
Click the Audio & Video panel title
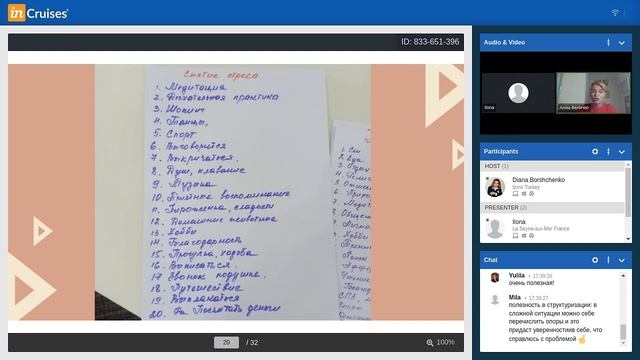(504, 42)
